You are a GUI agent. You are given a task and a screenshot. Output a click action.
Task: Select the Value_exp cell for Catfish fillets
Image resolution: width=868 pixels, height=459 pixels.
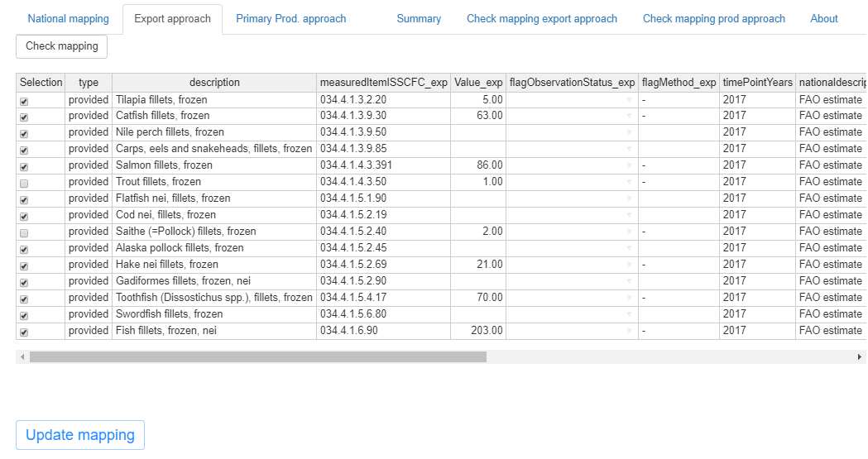[x=477, y=116]
